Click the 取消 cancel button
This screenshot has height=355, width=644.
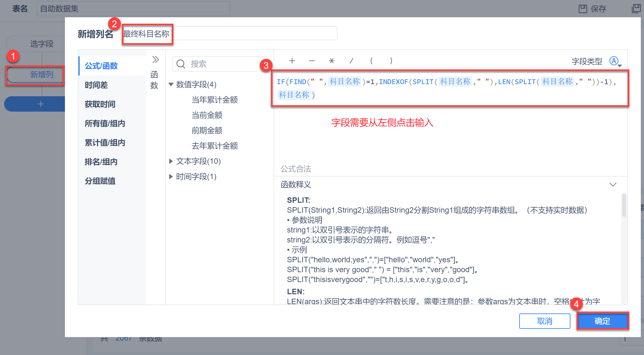tap(545, 321)
